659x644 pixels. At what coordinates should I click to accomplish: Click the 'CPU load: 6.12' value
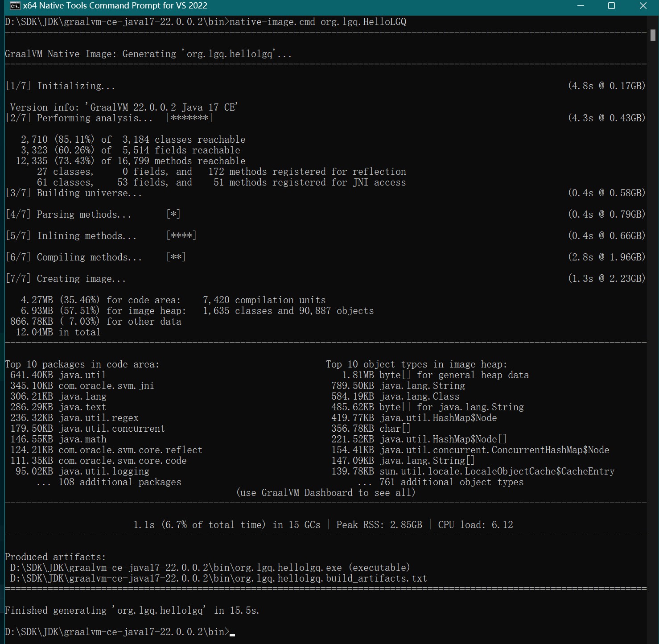click(x=475, y=525)
